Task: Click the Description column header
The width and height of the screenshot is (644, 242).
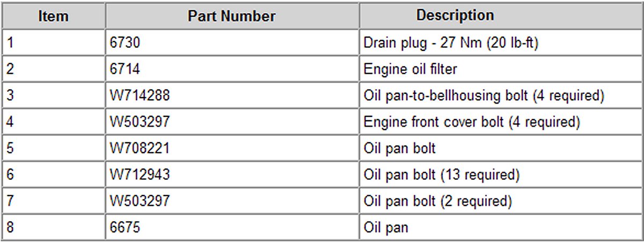Action: pos(455,16)
